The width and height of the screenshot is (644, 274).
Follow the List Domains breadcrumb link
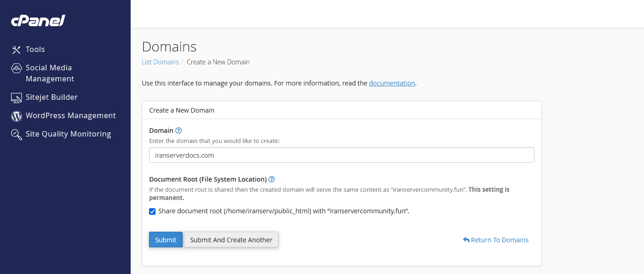point(160,62)
